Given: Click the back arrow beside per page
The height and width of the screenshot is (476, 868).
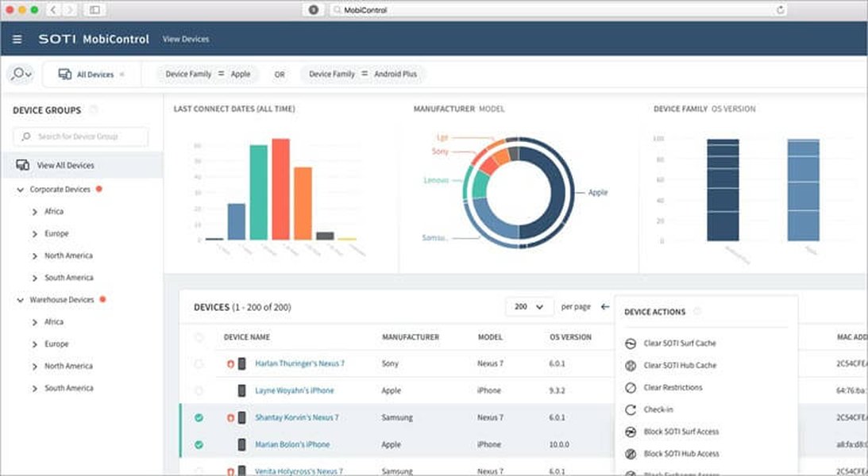Looking at the screenshot, I should pyautogui.click(x=605, y=306).
